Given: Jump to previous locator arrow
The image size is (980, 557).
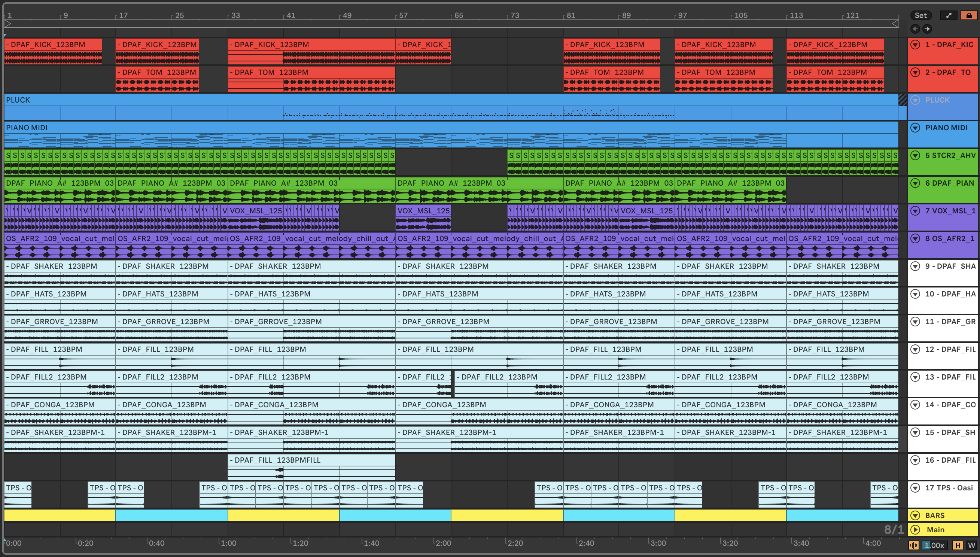Looking at the screenshot, I should click(x=915, y=29).
